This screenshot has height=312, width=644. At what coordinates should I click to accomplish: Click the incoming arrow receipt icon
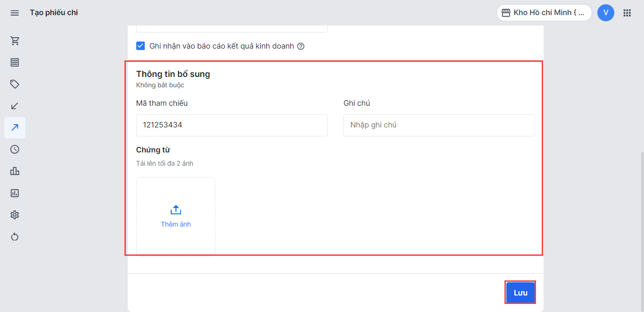tap(15, 106)
